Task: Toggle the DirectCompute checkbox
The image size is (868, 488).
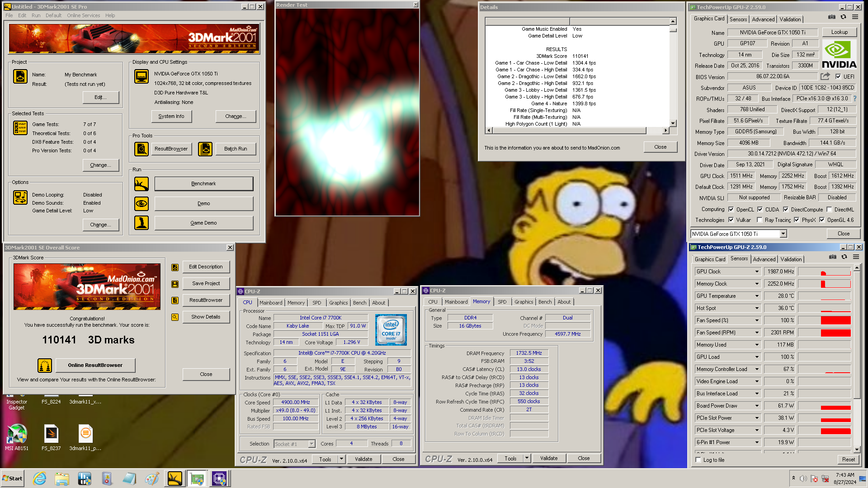Action: (x=786, y=210)
